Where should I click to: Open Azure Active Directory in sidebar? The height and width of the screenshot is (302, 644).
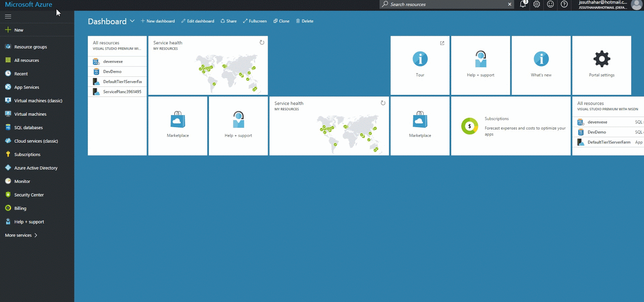pos(37,168)
